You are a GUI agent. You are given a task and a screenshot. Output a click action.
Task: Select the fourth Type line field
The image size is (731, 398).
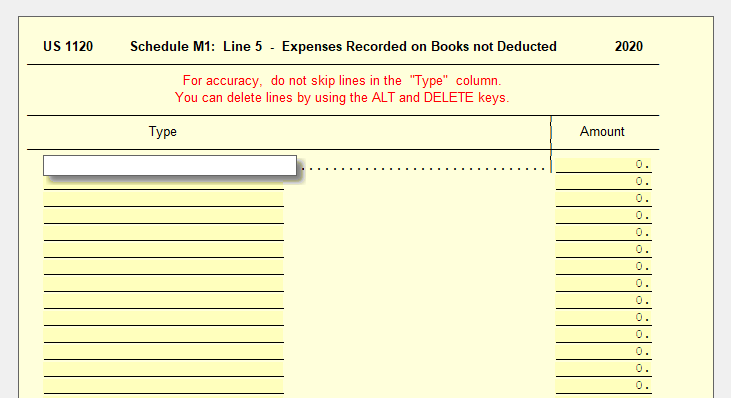(x=164, y=217)
